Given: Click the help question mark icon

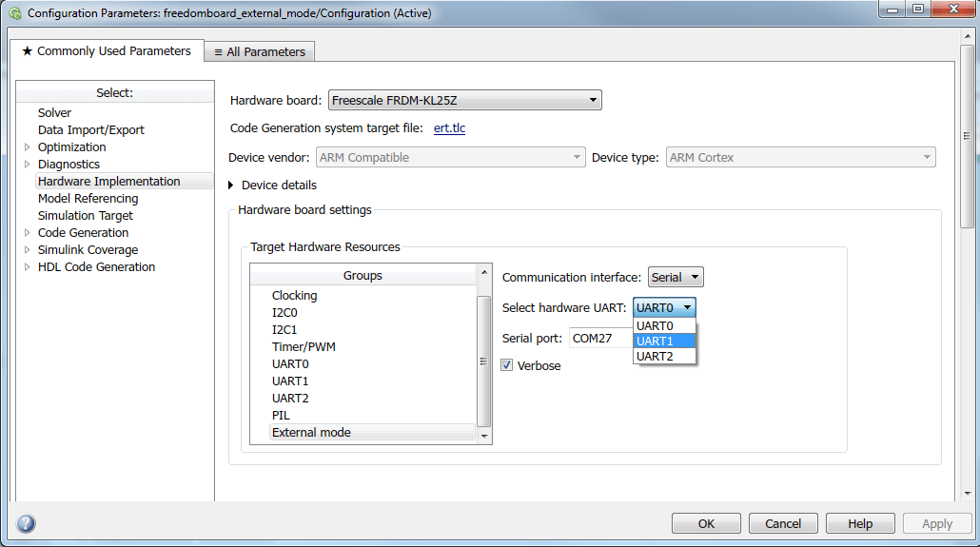Looking at the screenshot, I should tap(26, 523).
